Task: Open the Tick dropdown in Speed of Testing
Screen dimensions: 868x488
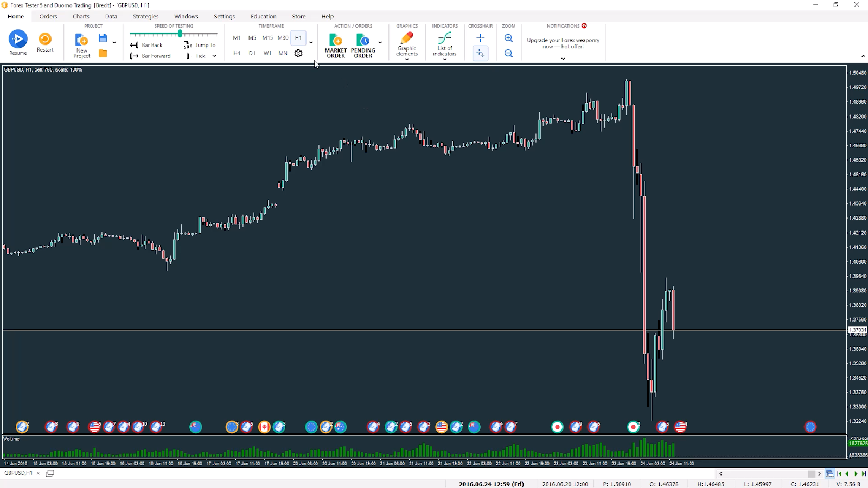Action: tap(214, 56)
